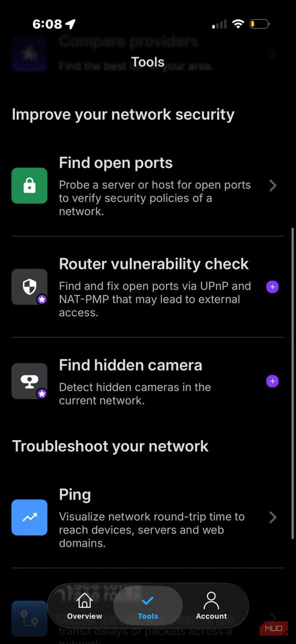This screenshot has width=296, height=644.
Task: Tap the Wi-Fi status icon
Action: click(238, 24)
